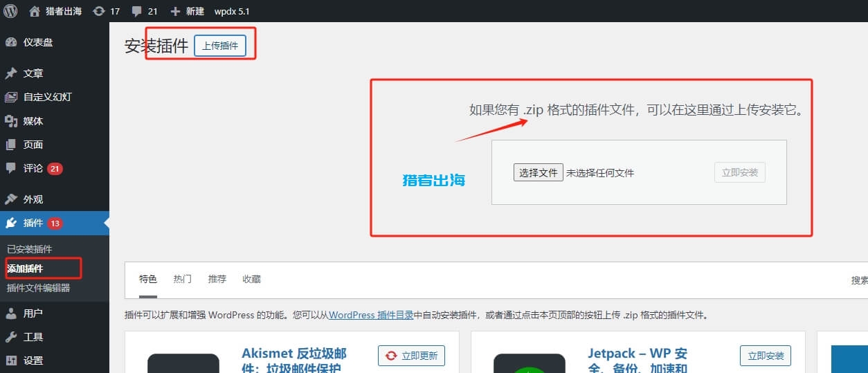868x373 pixels.
Task: Switch to the 特色 tab
Action: (148, 280)
